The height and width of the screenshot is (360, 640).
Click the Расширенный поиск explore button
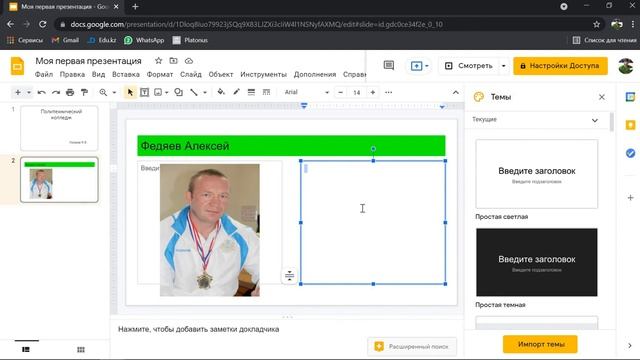click(x=412, y=346)
